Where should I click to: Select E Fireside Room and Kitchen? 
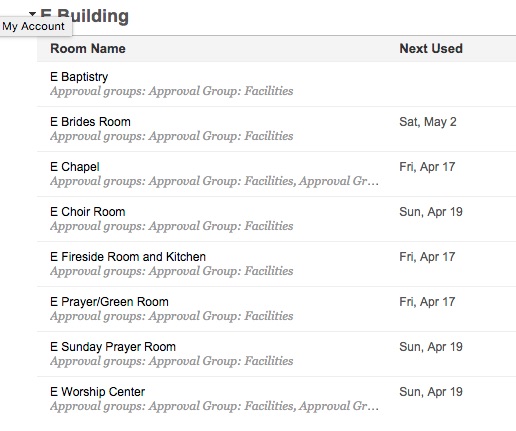coord(128,257)
